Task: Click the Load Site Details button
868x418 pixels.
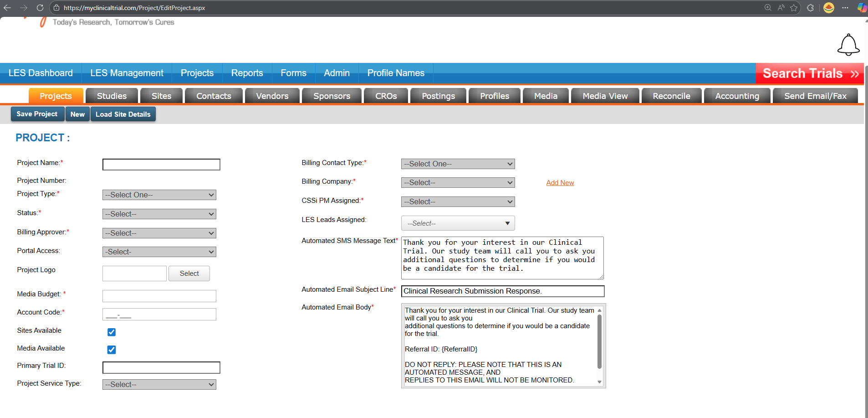Action: (123, 114)
